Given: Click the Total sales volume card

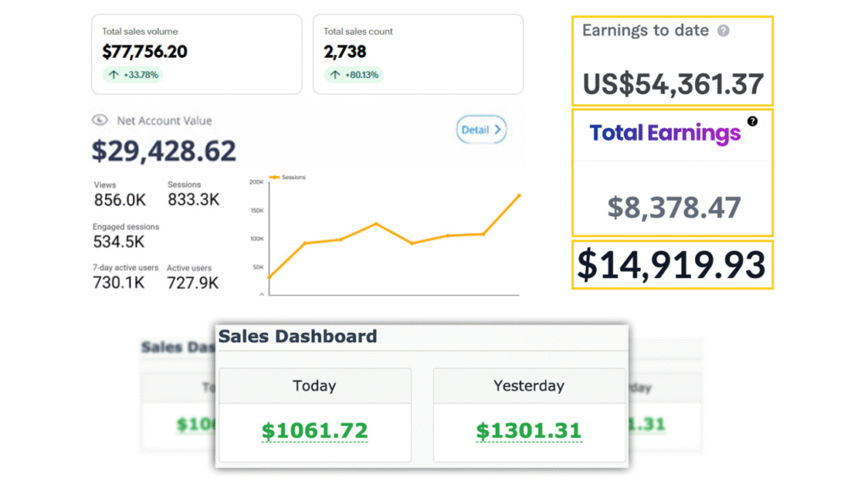Looking at the screenshot, I should click(x=196, y=53).
